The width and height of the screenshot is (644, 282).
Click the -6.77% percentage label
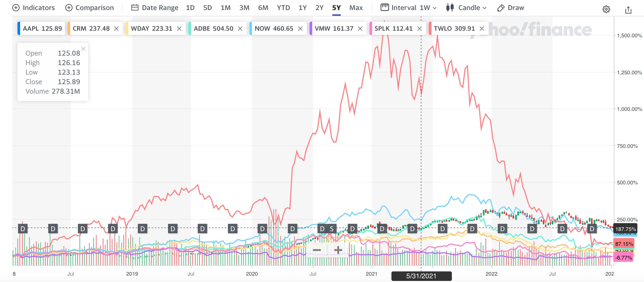point(623,258)
